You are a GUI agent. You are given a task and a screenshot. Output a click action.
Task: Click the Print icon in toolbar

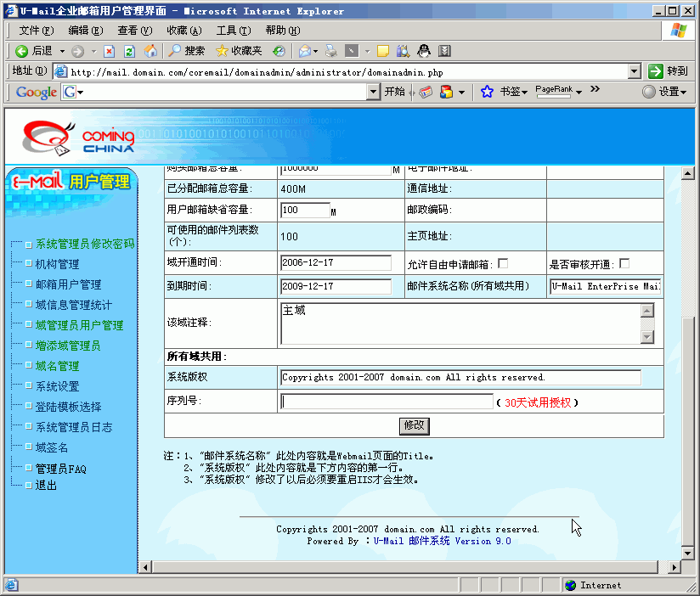[331, 51]
